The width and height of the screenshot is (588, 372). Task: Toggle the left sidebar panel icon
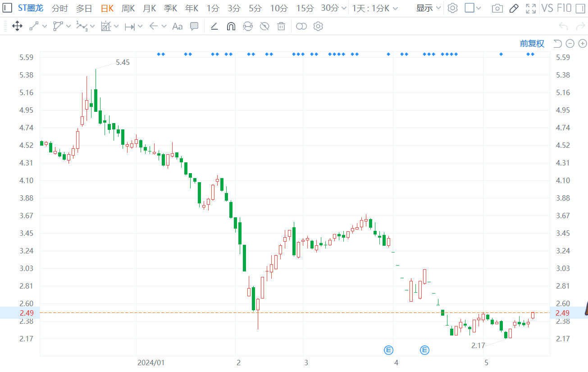tap(8, 8)
